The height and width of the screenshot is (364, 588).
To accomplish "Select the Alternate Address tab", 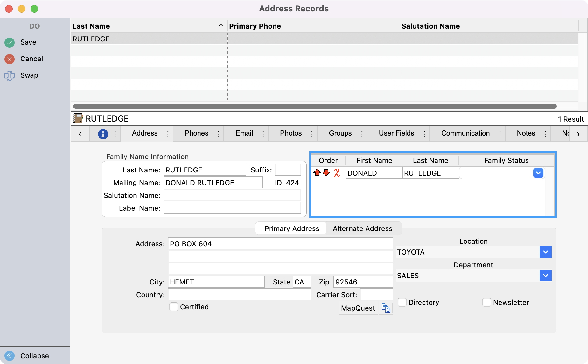I will [362, 228].
